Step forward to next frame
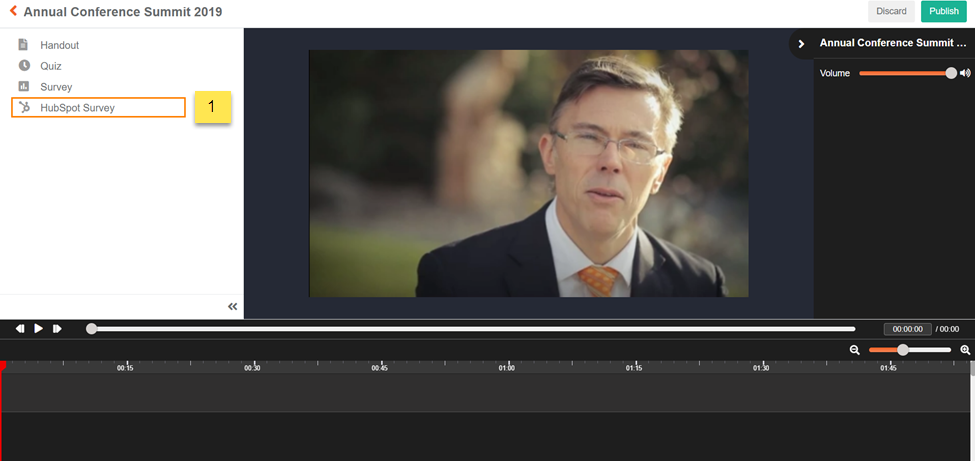The width and height of the screenshot is (975, 461). pyautogui.click(x=57, y=328)
